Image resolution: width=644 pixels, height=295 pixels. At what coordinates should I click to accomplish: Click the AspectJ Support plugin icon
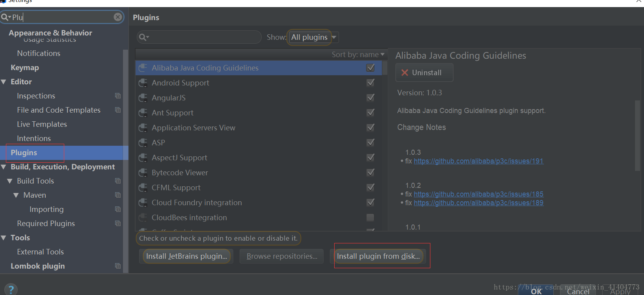(143, 158)
